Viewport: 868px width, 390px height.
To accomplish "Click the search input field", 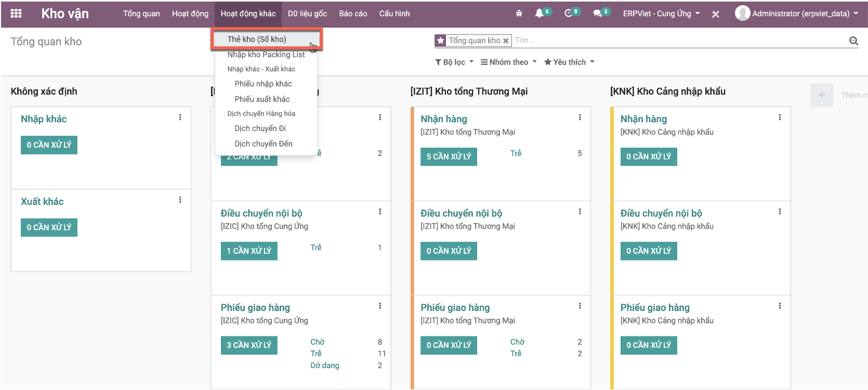I will pos(676,41).
